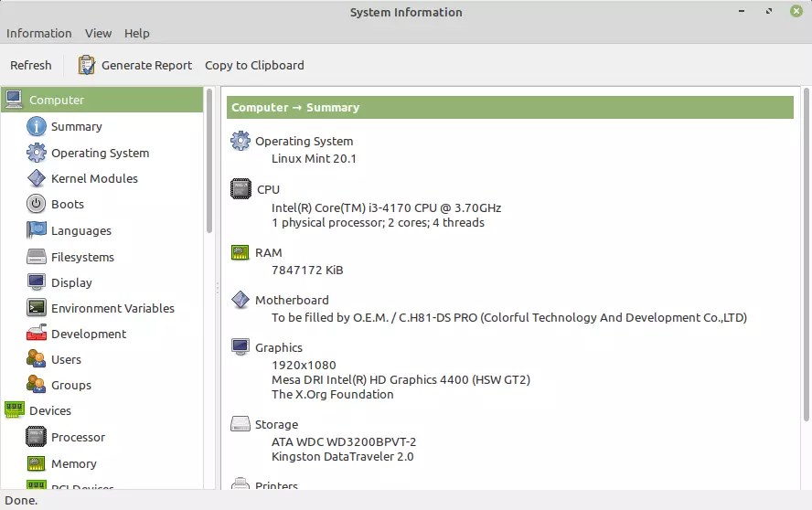Image resolution: width=812 pixels, height=510 pixels.
Task: Click the Filesystems drive icon
Action: [37, 256]
